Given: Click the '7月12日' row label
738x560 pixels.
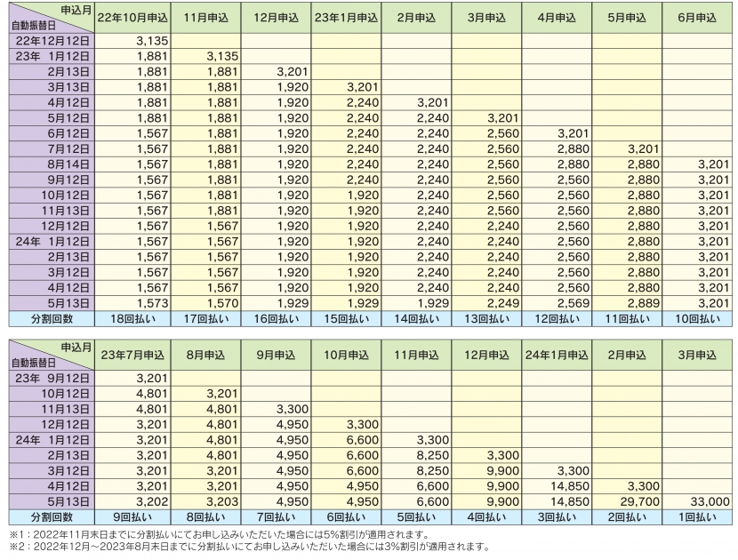Looking at the screenshot, I should 52,149.
